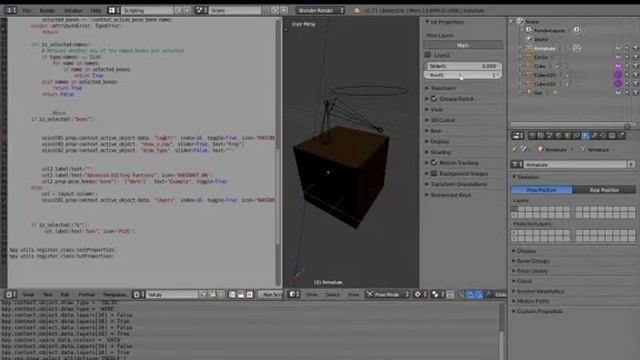Open the Window menu
Screen dimensions: 640x360
(73, 10)
